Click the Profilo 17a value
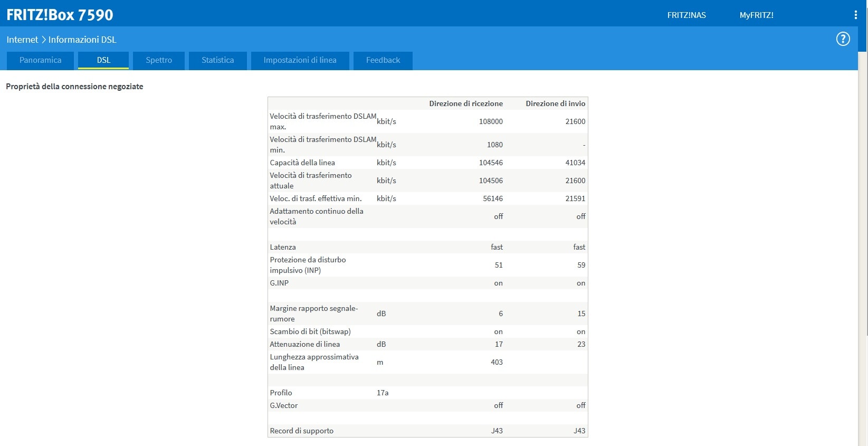Screen dimensions: 868x446 [x=383, y=393]
